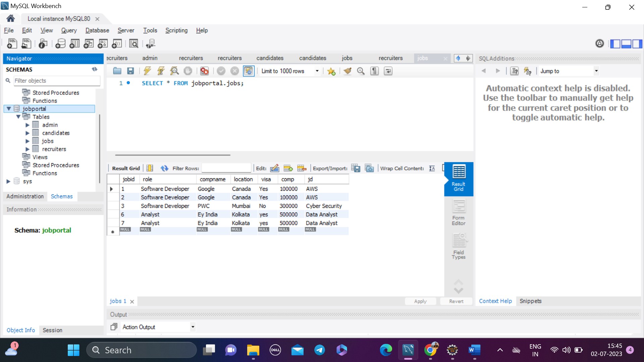Viewport: 644px width, 362px height.
Task: Click the Revert button
Action: click(x=456, y=301)
